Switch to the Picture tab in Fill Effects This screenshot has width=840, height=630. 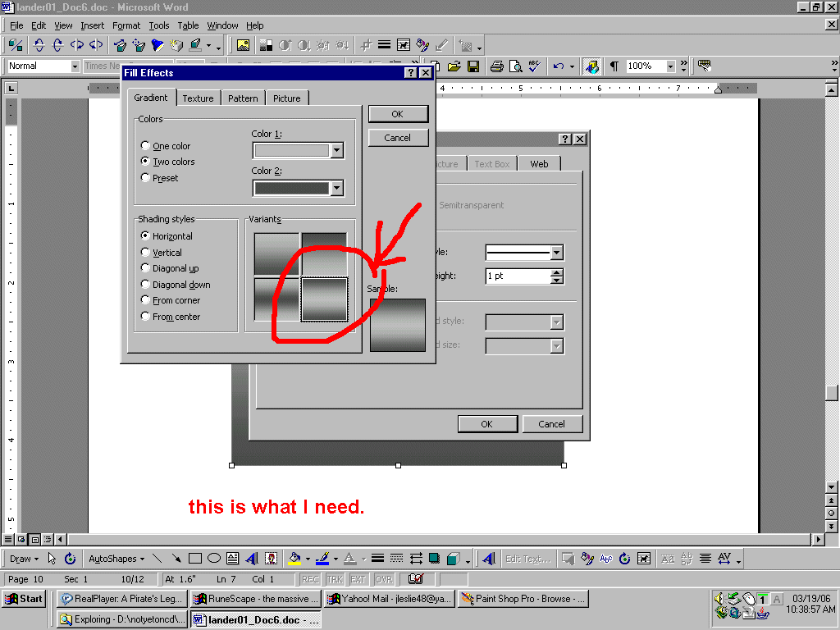click(286, 98)
